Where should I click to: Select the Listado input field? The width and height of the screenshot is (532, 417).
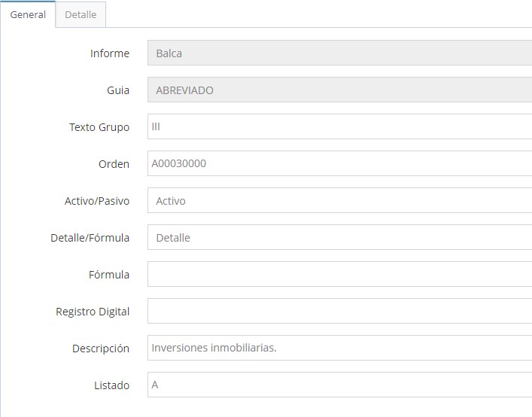click(339, 385)
